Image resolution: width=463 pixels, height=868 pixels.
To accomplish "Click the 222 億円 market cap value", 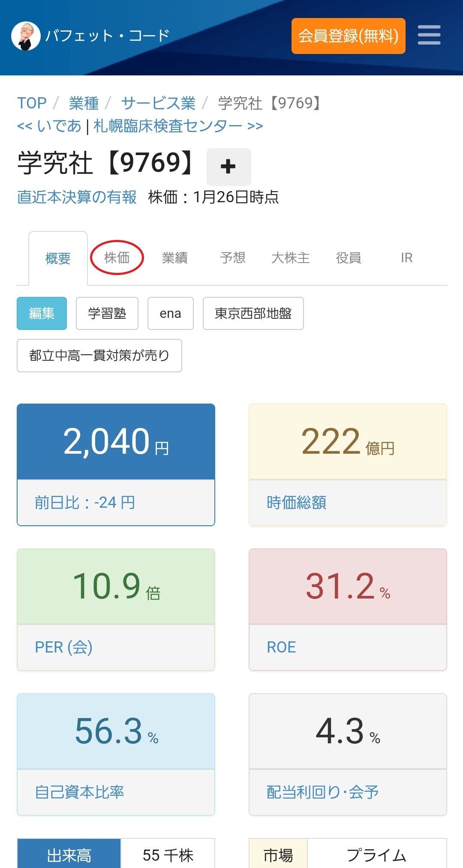I will point(348,442).
